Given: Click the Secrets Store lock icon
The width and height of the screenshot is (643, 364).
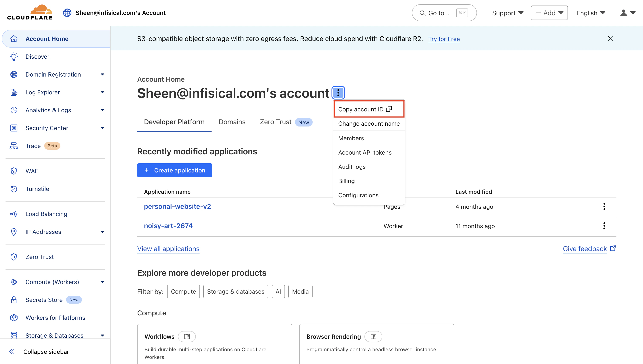Looking at the screenshot, I should coord(14,300).
